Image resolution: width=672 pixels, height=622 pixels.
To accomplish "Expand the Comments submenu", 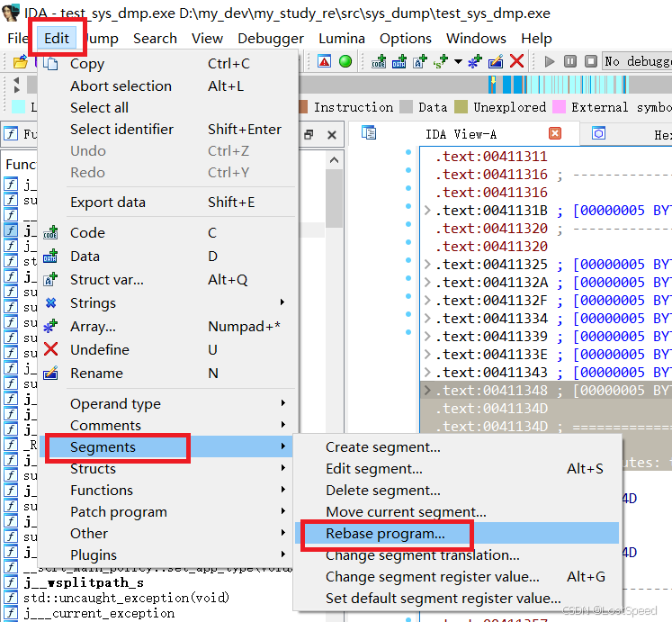I will coord(168,425).
